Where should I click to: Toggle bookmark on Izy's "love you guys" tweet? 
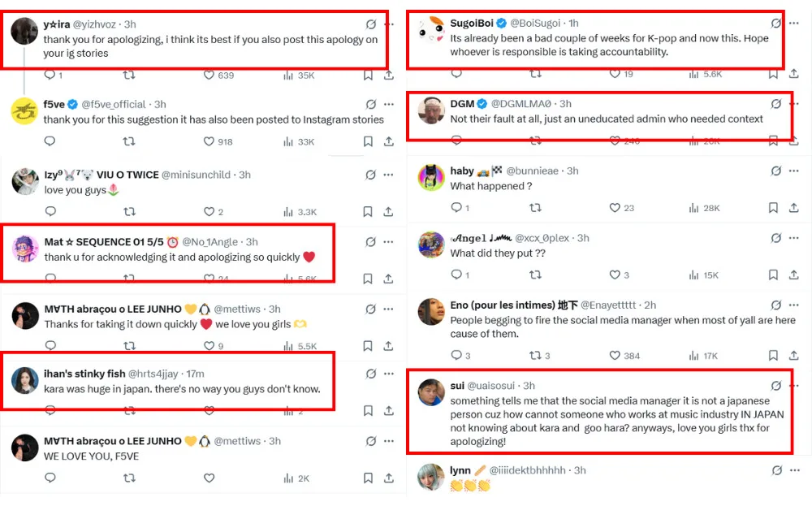click(368, 212)
